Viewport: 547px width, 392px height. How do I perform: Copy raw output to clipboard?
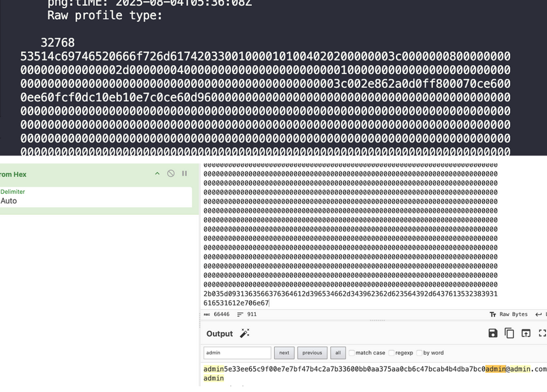click(509, 333)
